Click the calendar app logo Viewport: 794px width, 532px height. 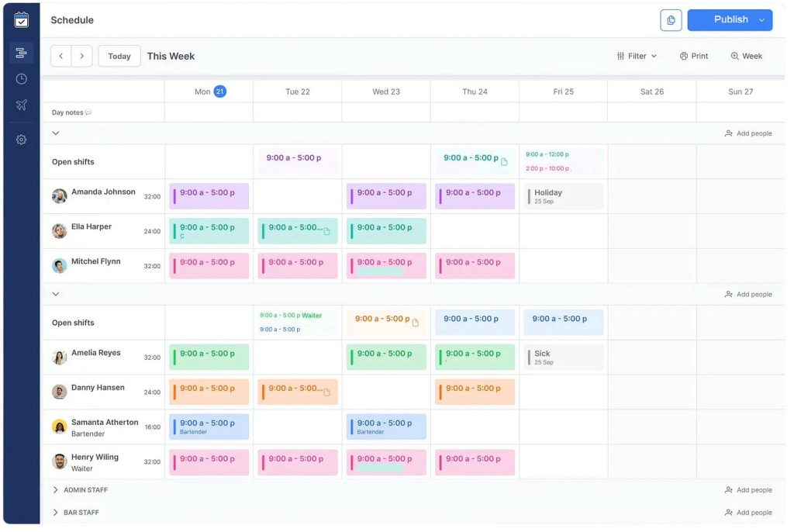[21, 19]
